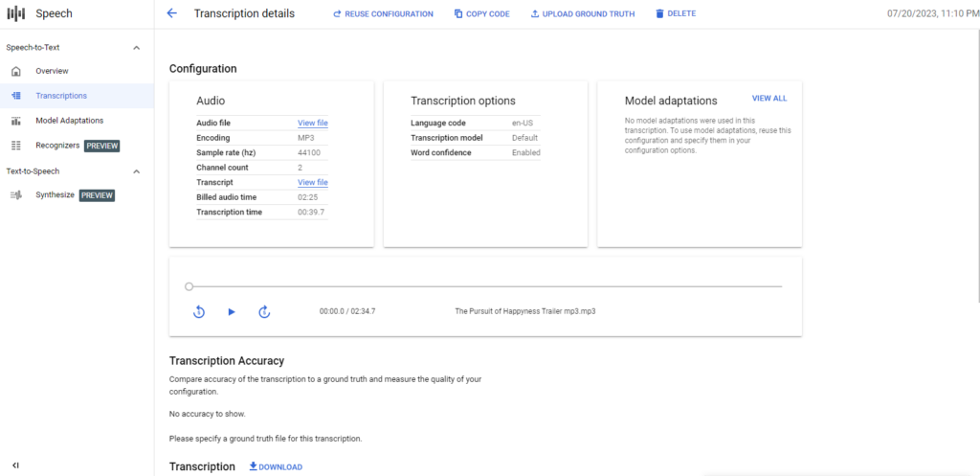Screen dimensions: 980x476
Task: Delete this transcription
Action: tap(676, 13)
